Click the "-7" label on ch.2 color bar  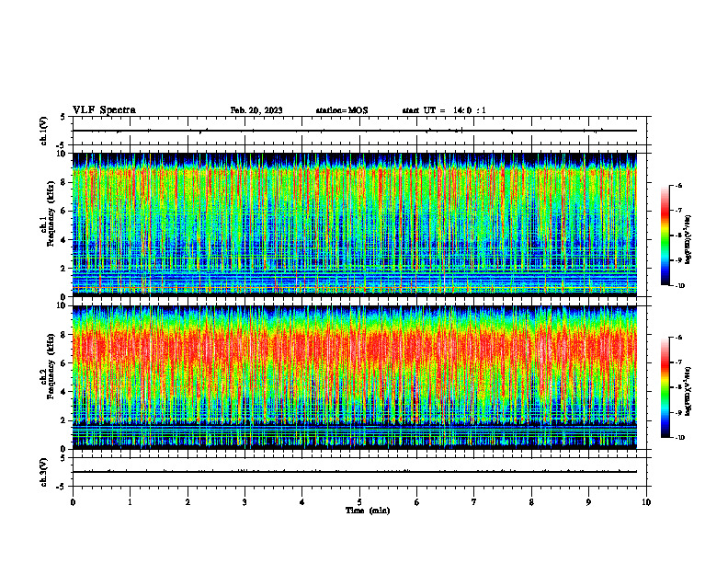pos(678,362)
